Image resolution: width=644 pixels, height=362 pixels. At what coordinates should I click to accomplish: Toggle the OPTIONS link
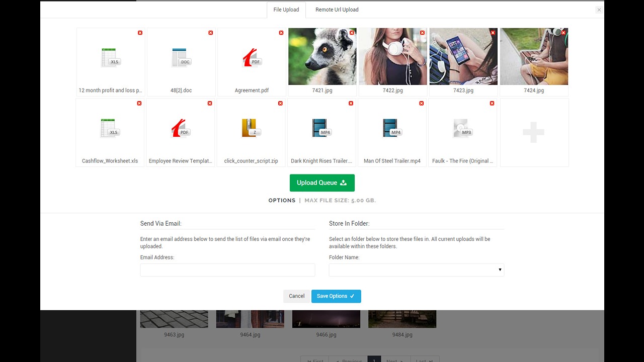point(282,200)
